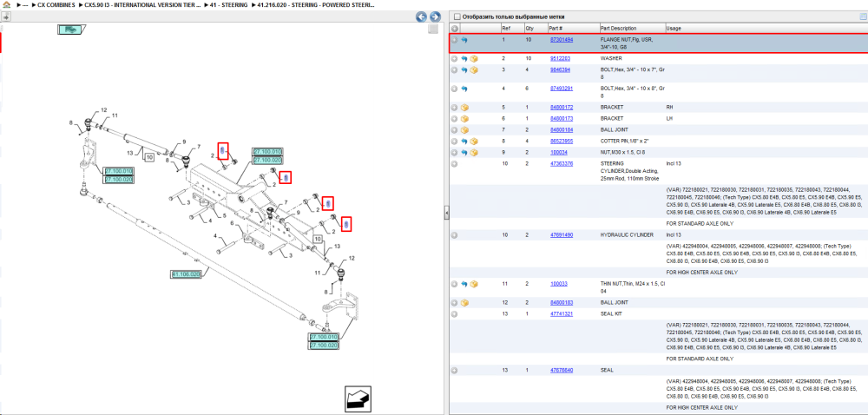Open part number link 47741321
The image size is (868, 415).
(x=561, y=313)
